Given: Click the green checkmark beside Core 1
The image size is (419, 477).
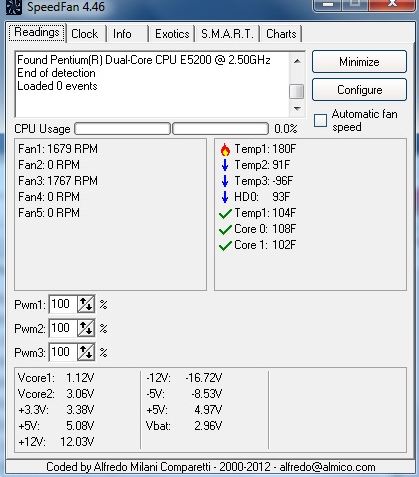Looking at the screenshot, I should coord(225,245).
